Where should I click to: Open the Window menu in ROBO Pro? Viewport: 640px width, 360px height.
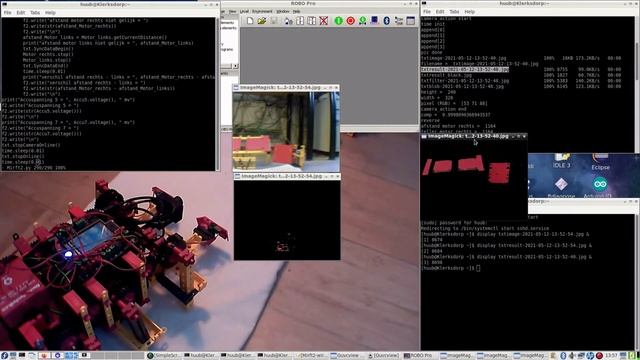tap(282, 11)
